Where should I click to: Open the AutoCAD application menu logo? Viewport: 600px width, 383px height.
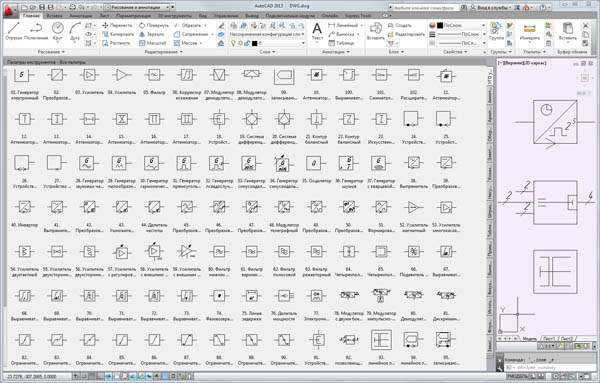point(9,10)
